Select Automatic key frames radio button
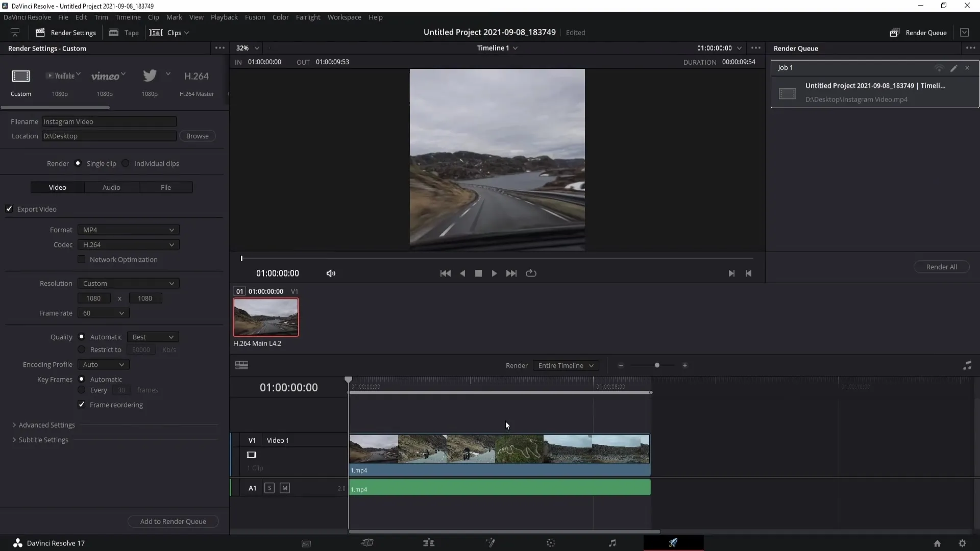This screenshot has height=551, width=980. coord(81,379)
